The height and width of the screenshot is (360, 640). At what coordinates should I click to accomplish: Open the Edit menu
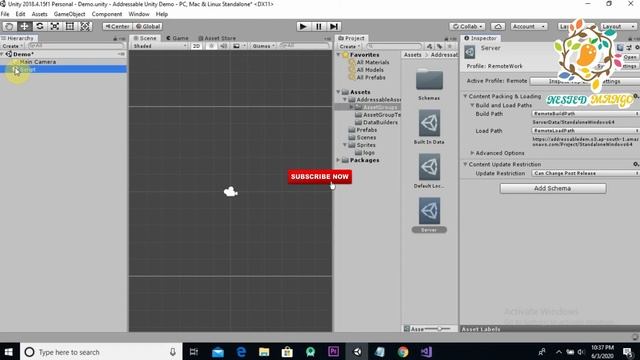pos(20,14)
